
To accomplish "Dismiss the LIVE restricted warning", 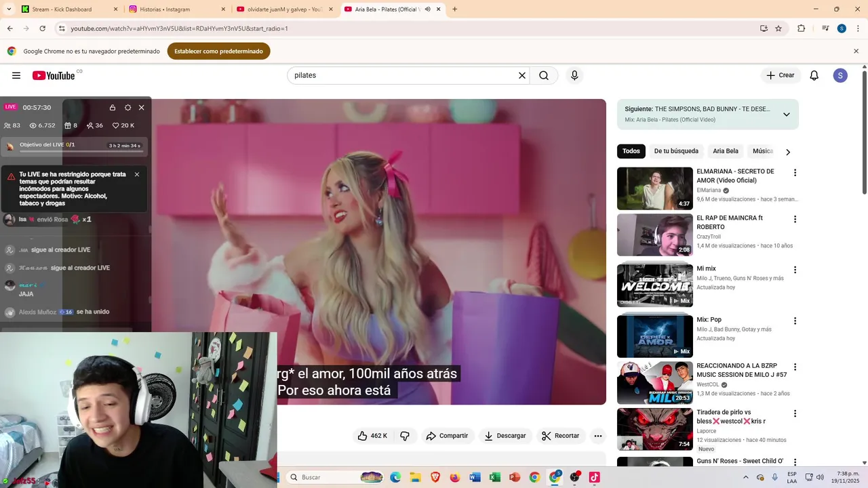I will point(137,174).
